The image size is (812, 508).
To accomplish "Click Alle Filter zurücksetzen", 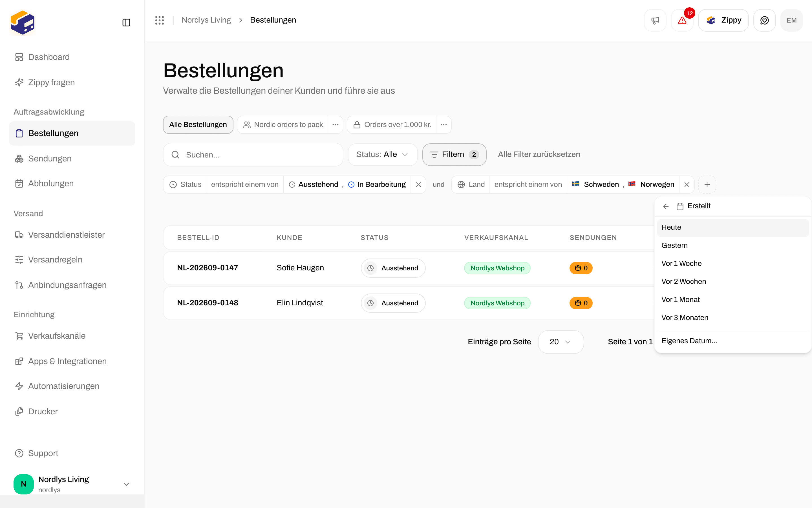I will tap(539, 155).
